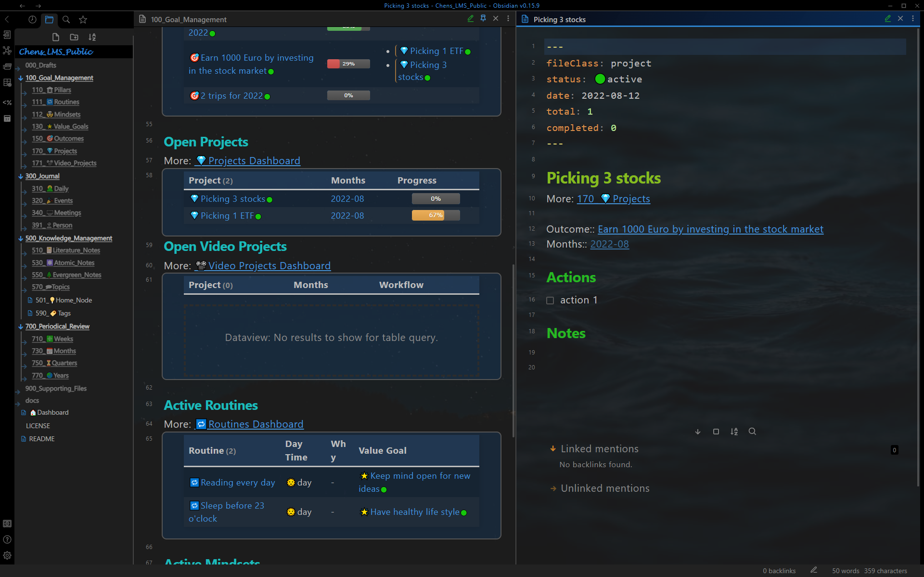The height and width of the screenshot is (577, 924).
Task: Click the '0 backlinks' status bar entry
Action: click(x=779, y=571)
